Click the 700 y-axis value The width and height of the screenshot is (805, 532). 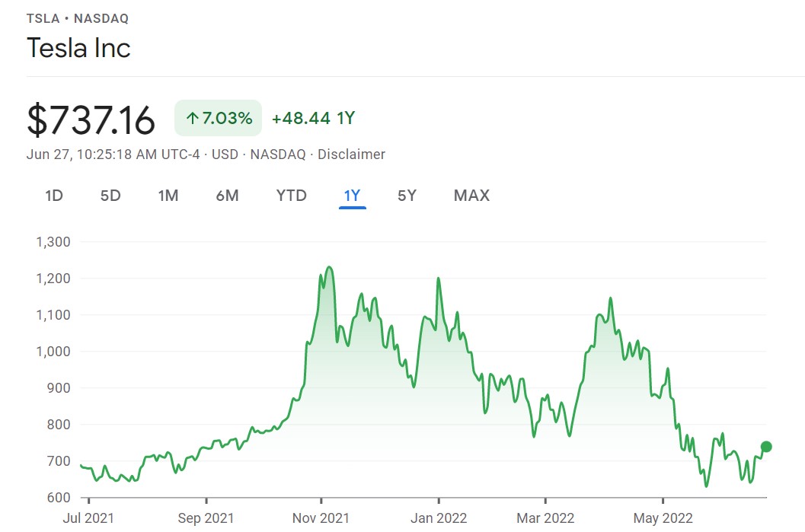pyautogui.click(x=59, y=460)
